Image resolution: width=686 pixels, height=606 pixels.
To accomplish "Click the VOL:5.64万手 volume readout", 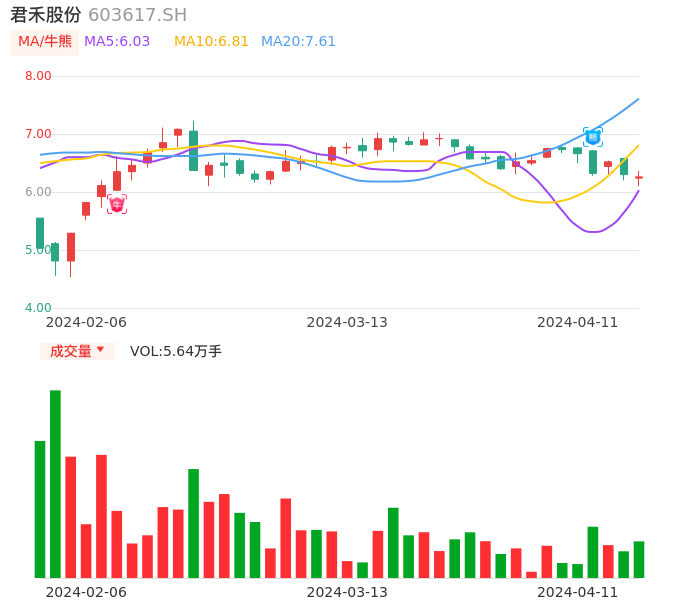I will pos(176,351).
